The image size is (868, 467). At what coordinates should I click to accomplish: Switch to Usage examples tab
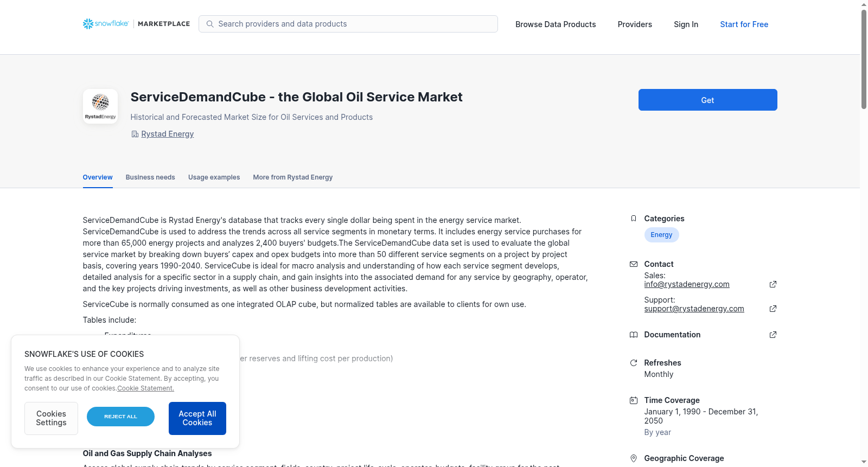click(x=214, y=177)
